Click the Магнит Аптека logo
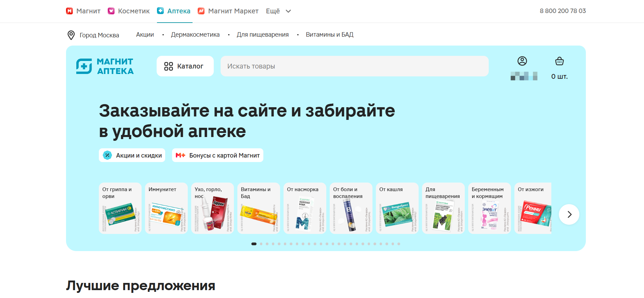Image resolution: width=644 pixels, height=298 pixels. (105, 66)
